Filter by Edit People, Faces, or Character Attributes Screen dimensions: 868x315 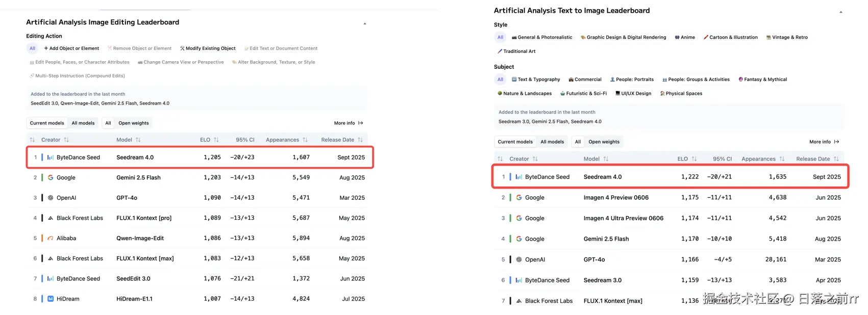80,62
